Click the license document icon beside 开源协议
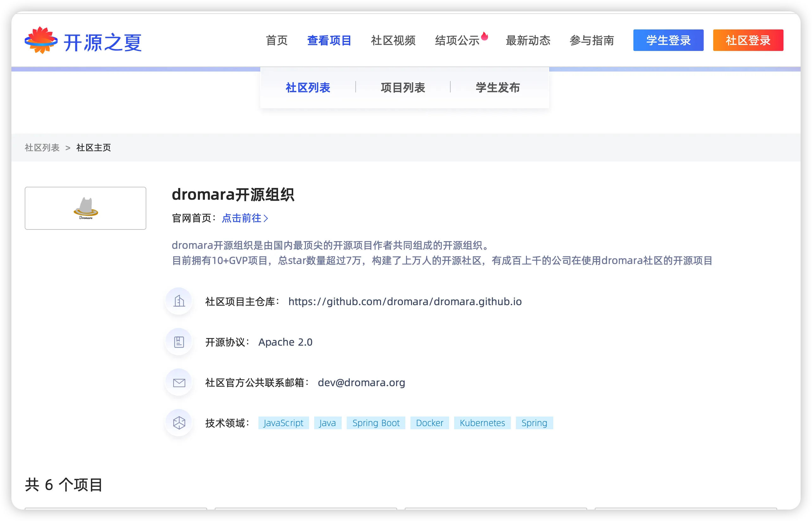812x521 pixels. [x=179, y=342]
